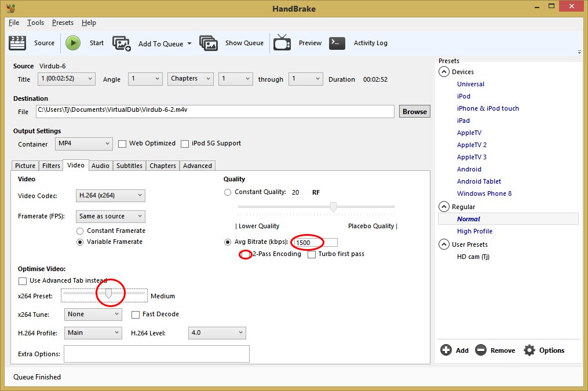Image resolution: width=588 pixels, height=391 pixels.
Task: Open the File menu
Action: (14, 23)
